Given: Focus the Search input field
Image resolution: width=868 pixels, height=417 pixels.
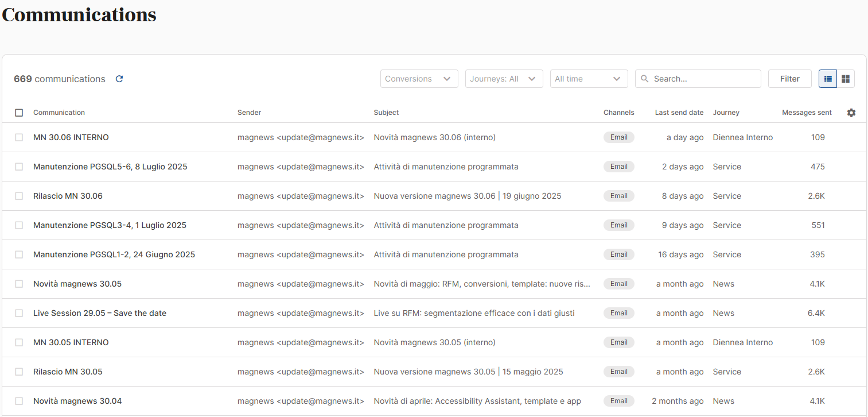Looking at the screenshot, I should (698, 79).
